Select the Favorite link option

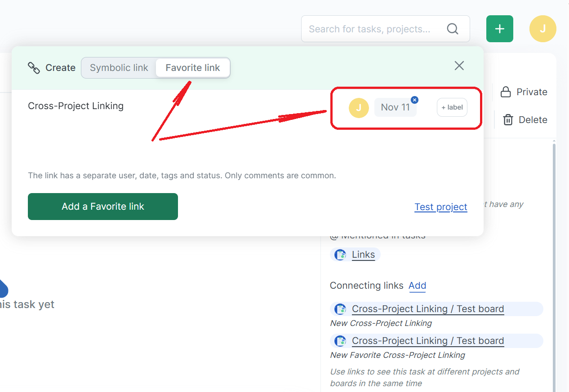(x=193, y=68)
